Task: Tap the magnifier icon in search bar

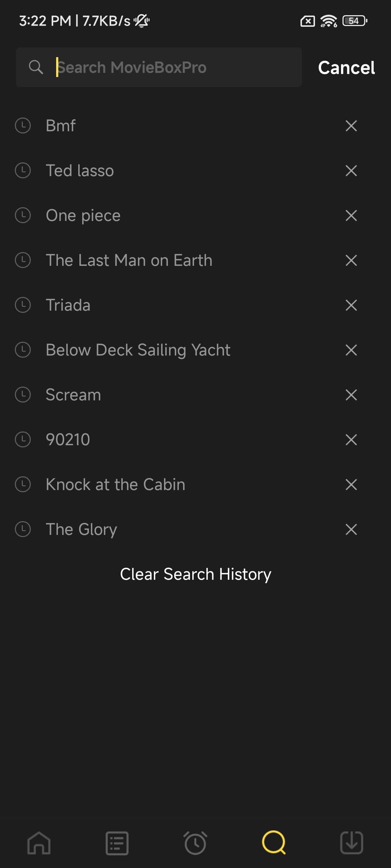Action: click(x=36, y=67)
